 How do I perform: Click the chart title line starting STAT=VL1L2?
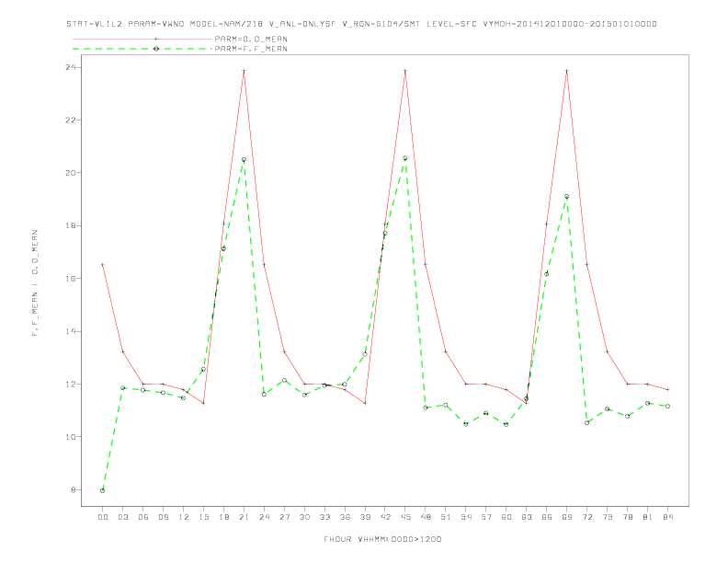tap(361, 24)
